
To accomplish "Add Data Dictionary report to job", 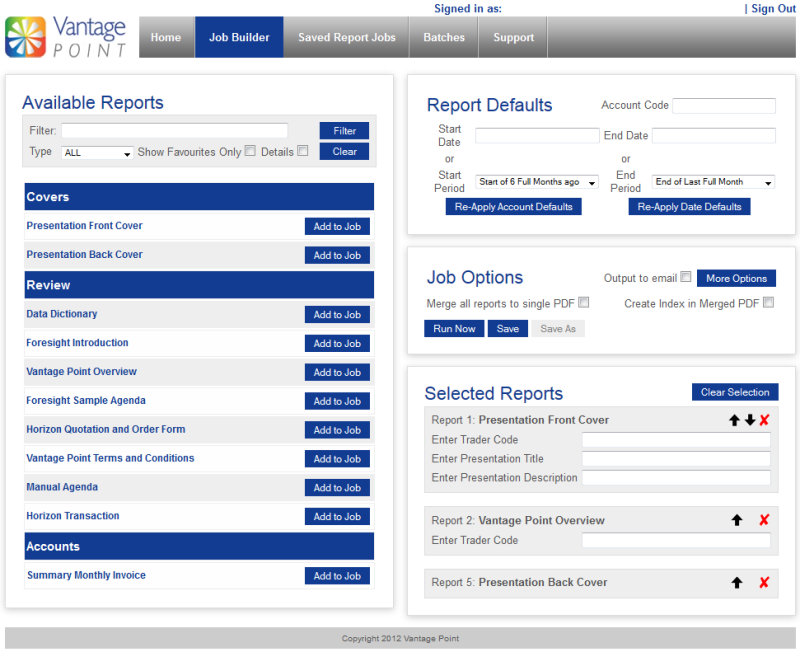I will coord(337,315).
